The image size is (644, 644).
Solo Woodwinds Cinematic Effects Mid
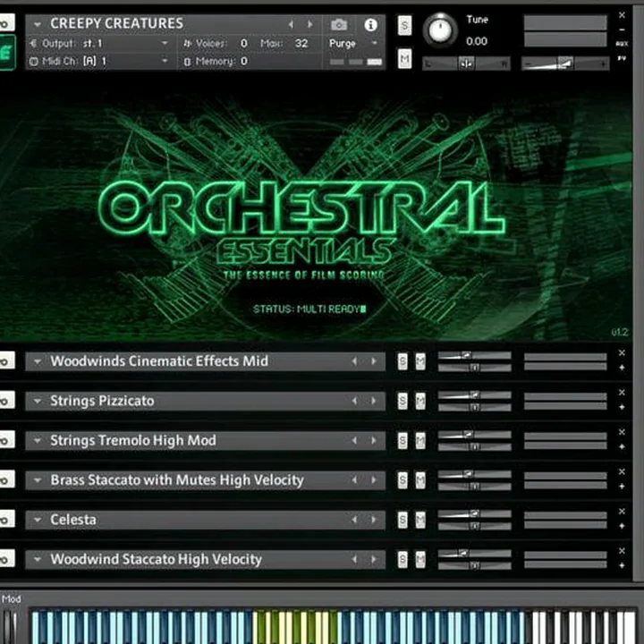pos(402,361)
